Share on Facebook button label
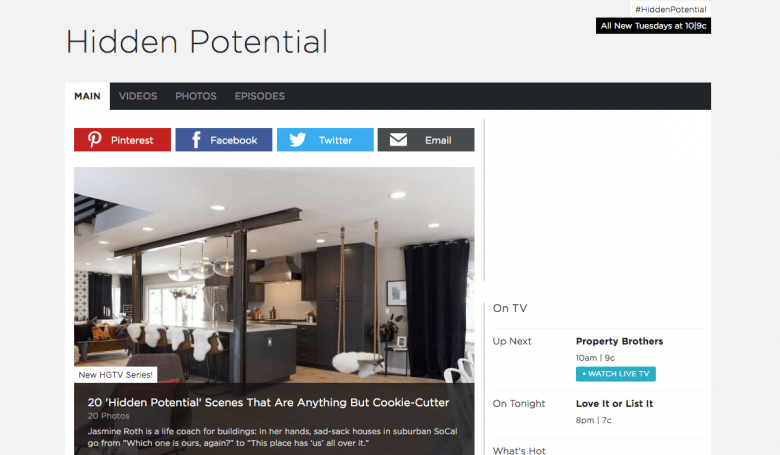 [234, 140]
